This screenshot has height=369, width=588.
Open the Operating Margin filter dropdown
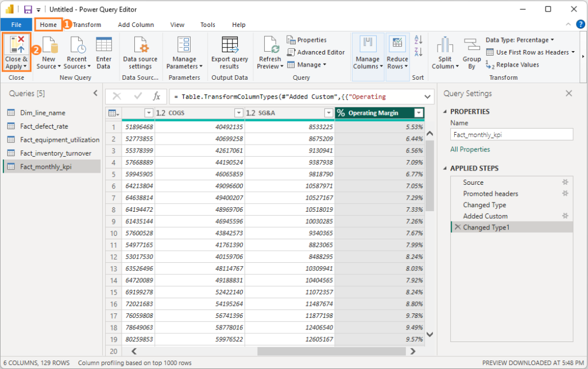[x=419, y=112]
